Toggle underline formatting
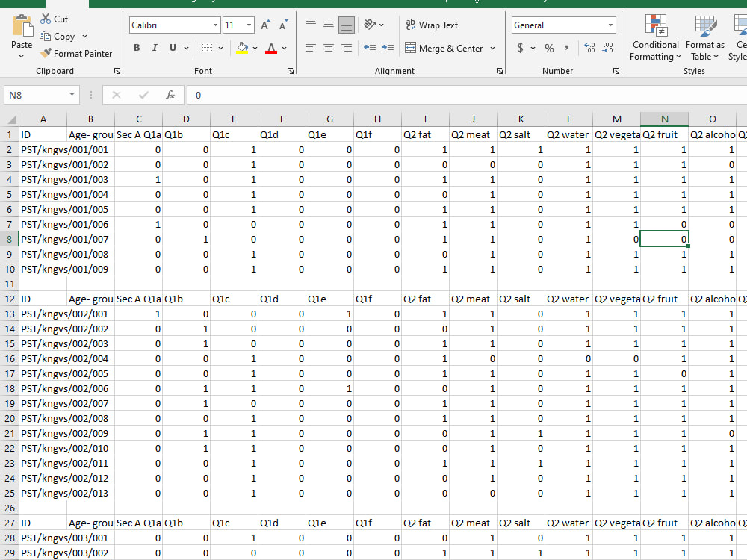The height and width of the screenshot is (560, 747). pos(173,48)
